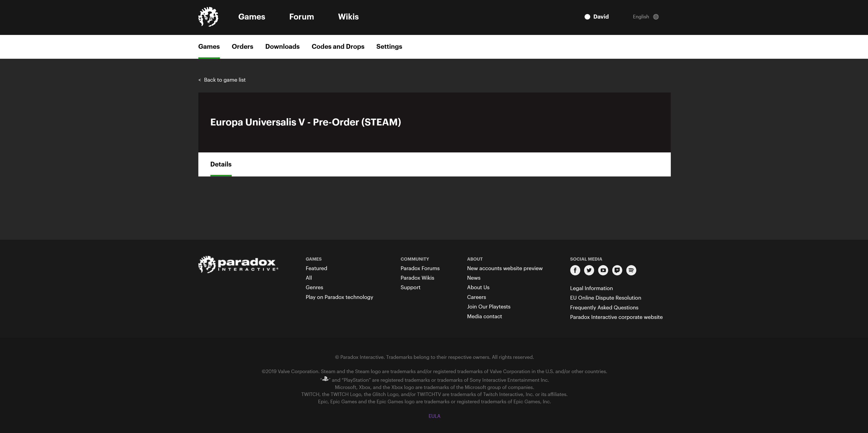This screenshot has height=433, width=868.
Task: Click the Paradox logo in header
Action: coord(208,17)
